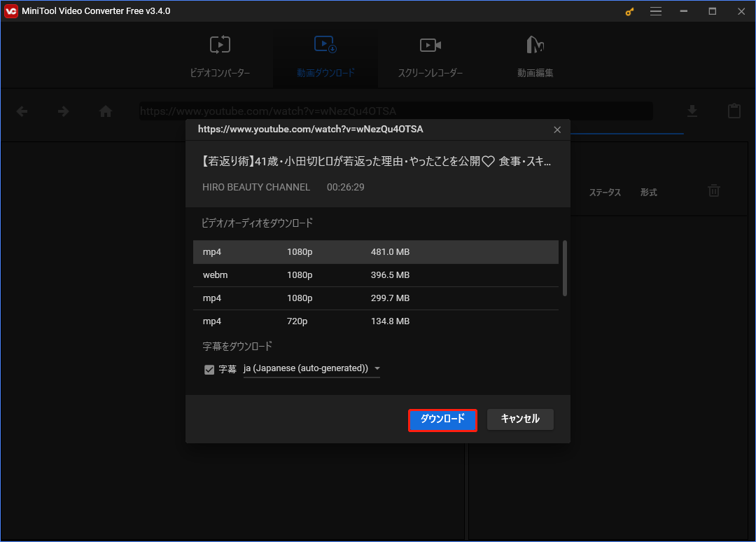Select the mp4 720p 134.8 MB row
This screenshot has width=756, height=542.
pos(376,321)
